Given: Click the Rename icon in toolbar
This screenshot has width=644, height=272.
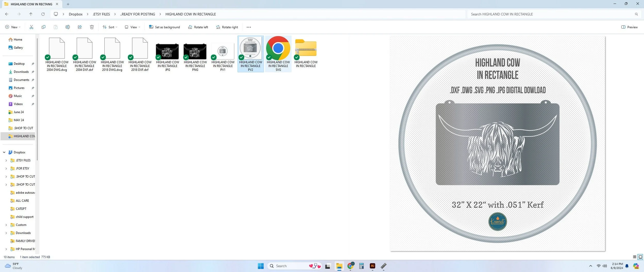Looking at the screenshot, I should point(67,27).
